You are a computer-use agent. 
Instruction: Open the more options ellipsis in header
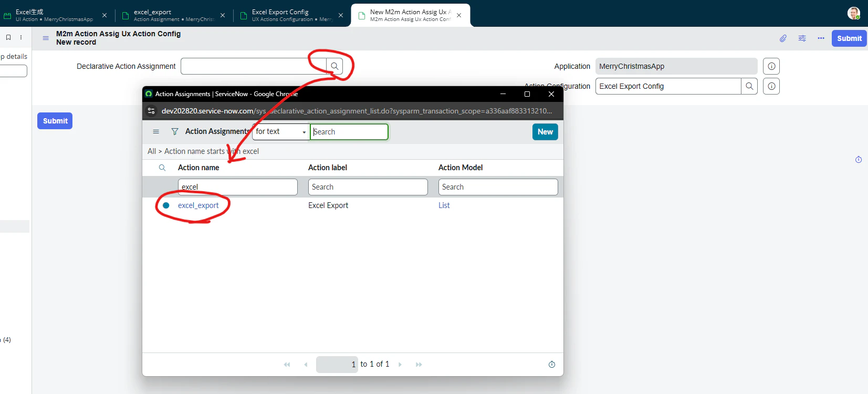pos(821,38)
